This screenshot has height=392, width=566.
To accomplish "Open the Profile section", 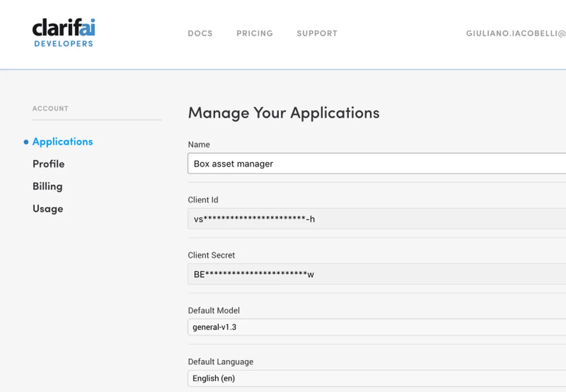I will 49,164.
